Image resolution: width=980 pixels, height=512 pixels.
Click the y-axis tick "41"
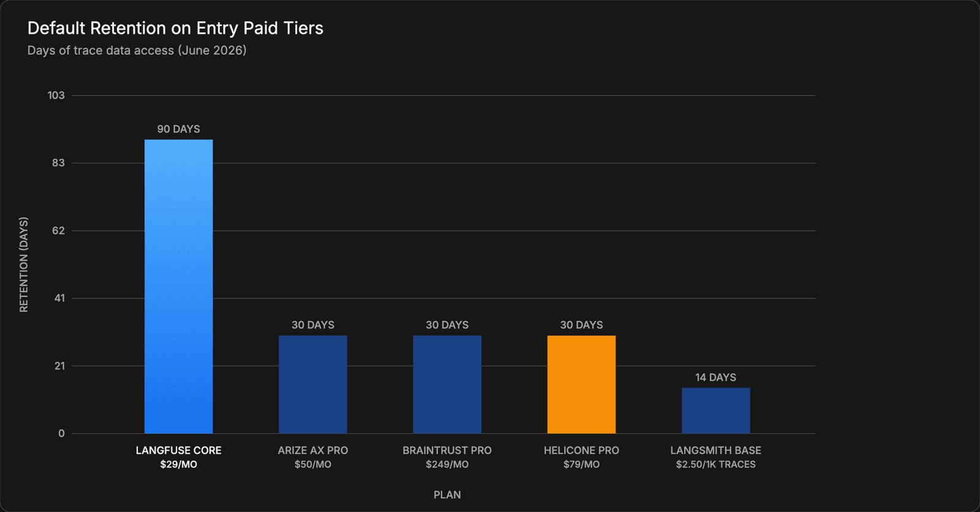coord(59,298)
